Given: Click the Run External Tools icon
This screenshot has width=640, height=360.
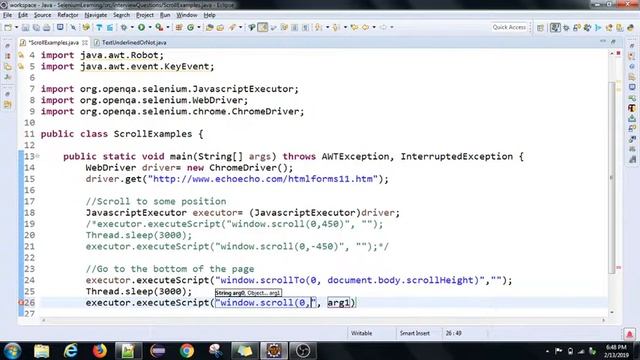Looking at the screenshot, I should [x=159, y=27].
